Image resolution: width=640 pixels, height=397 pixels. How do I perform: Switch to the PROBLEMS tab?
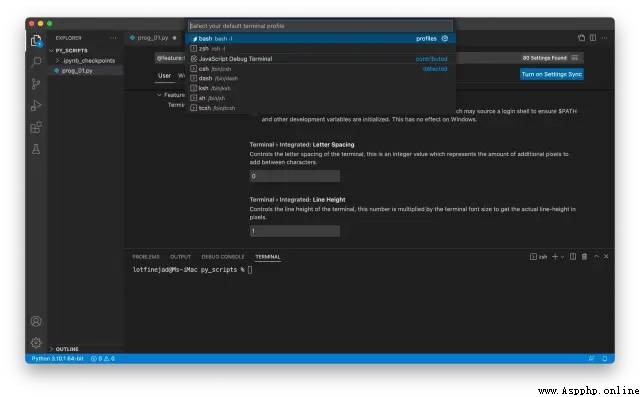pos(146,257)
